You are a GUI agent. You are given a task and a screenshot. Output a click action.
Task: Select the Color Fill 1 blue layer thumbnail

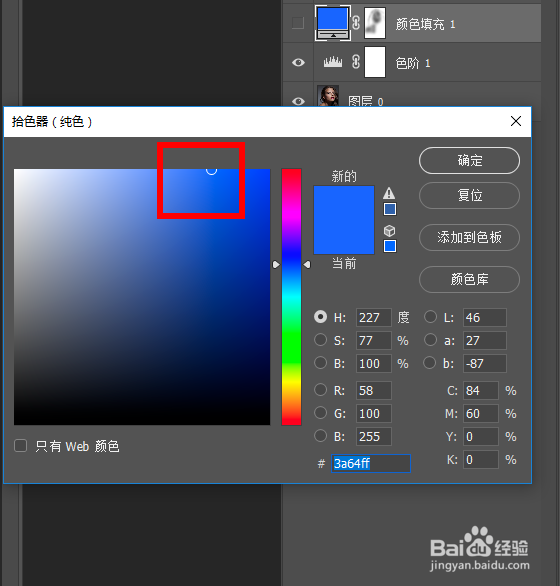click(x=333, y=23)
